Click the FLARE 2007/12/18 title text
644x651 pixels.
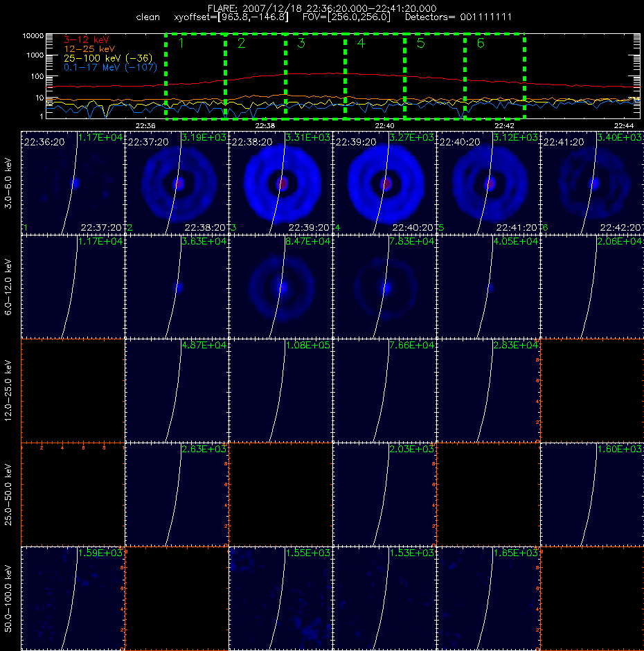tap(322, 8)
